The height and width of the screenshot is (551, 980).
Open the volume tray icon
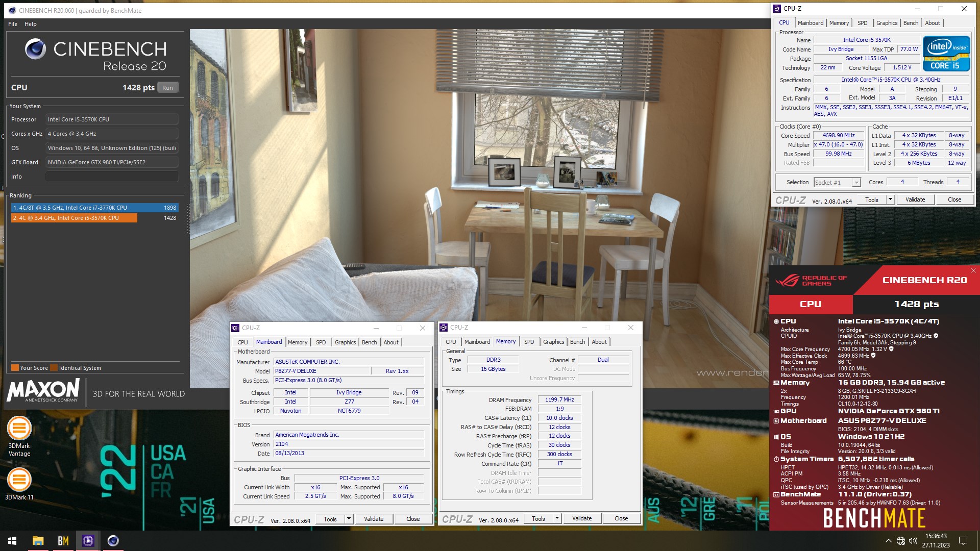(x=913, y=541)
